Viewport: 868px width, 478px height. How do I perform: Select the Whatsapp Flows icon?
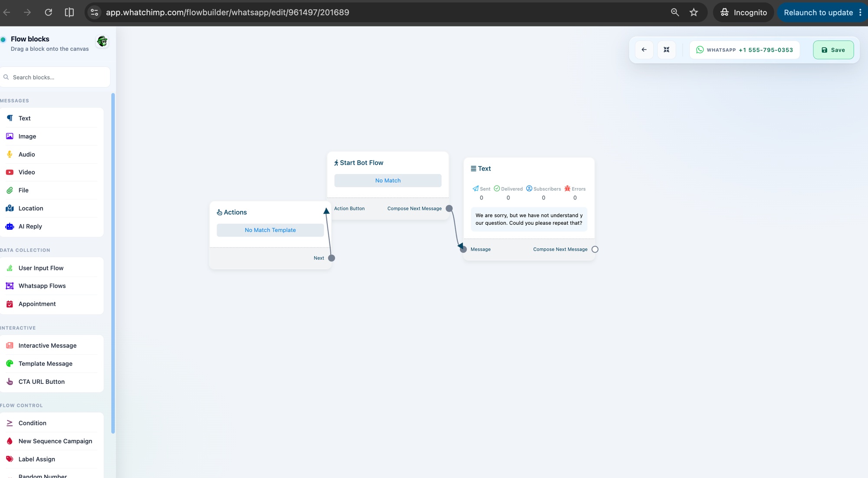click(10, 286)
